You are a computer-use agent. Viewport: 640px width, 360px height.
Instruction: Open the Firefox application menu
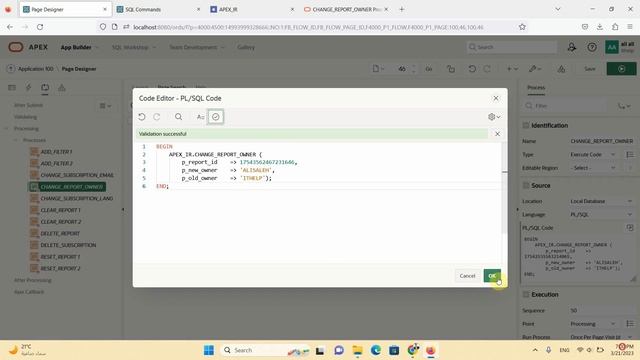coord(630,27)
